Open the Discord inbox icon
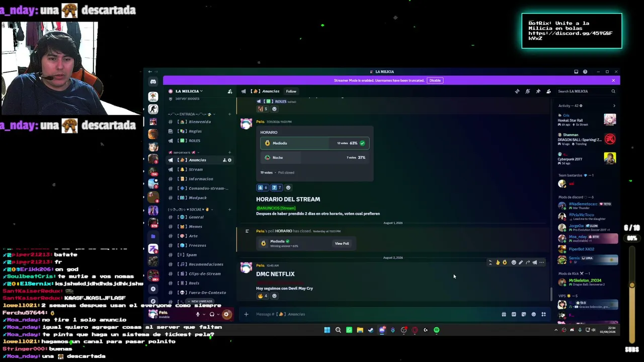 [x=576, y=72]
